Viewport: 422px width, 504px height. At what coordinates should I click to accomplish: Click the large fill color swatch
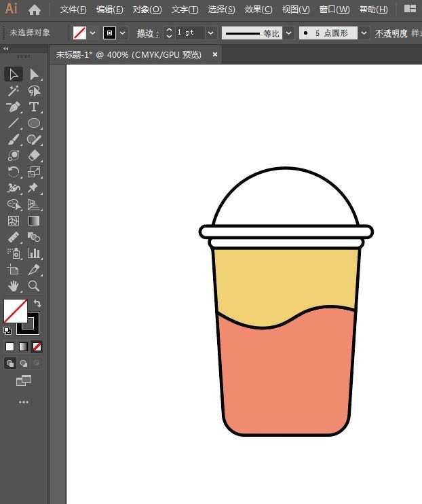pos(15,311)
